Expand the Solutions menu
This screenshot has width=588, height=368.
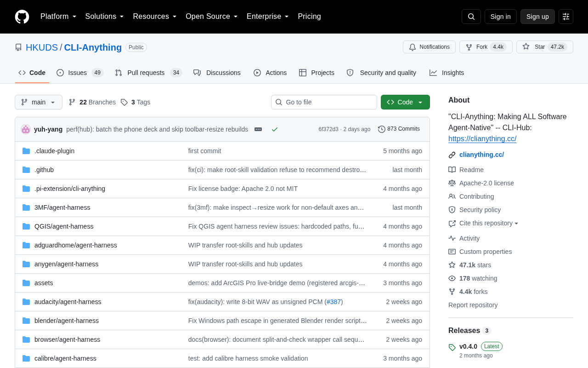coord(104,17)
